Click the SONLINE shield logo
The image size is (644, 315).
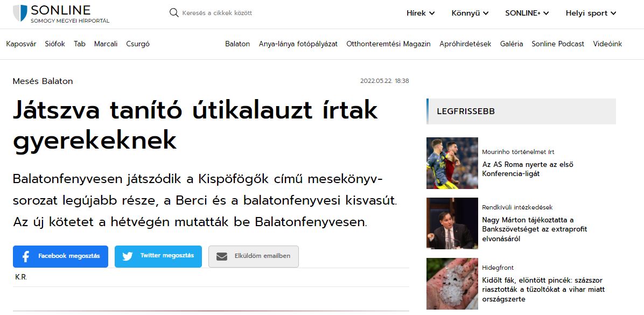[x=20, y=13]
